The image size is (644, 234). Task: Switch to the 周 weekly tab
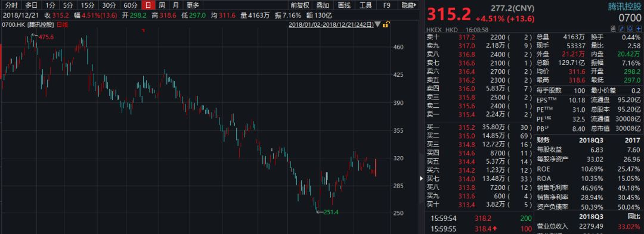coord(162,5)
